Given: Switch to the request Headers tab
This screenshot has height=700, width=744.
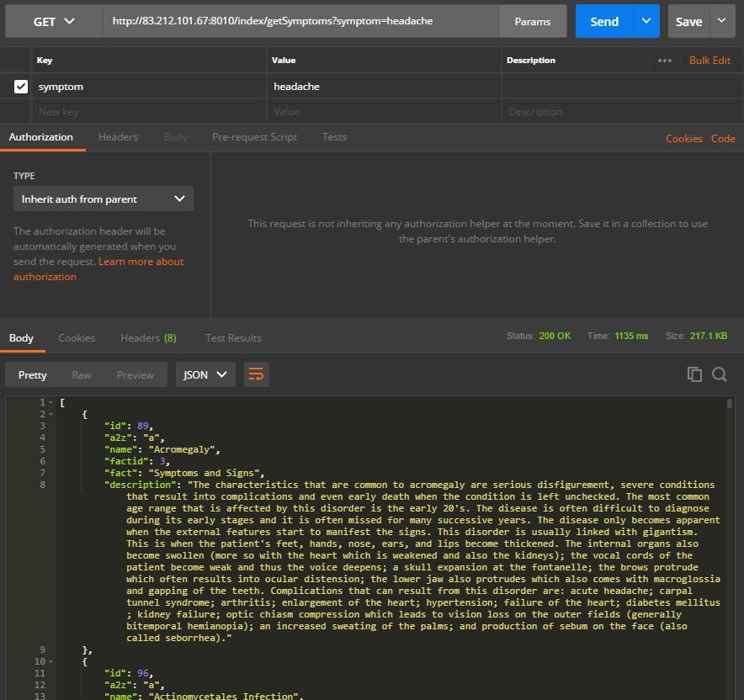Looking at the screenshot, I should point(118,137).
